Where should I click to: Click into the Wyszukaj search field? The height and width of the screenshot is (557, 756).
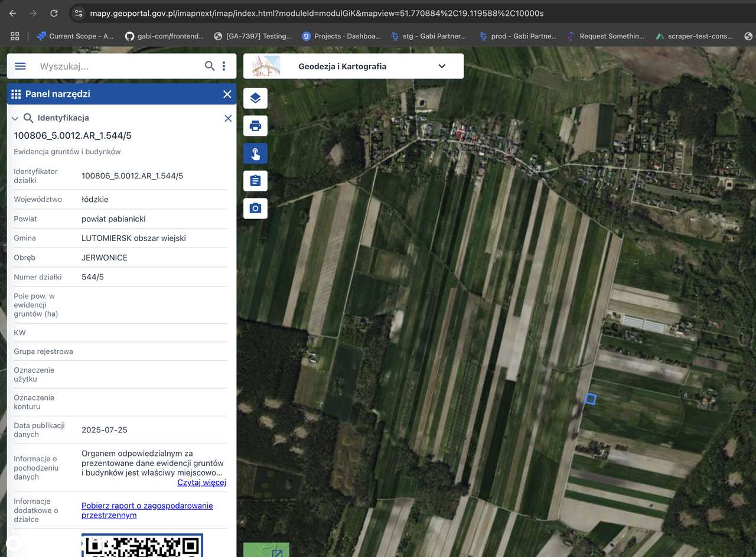pyautogui.click(x=118, y=66)
